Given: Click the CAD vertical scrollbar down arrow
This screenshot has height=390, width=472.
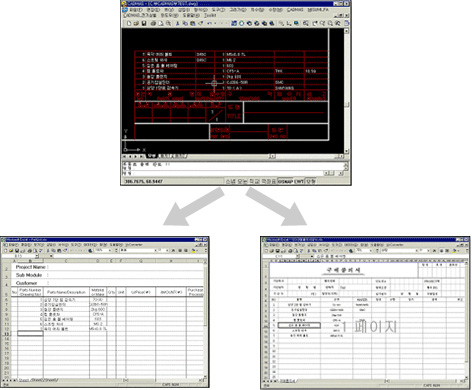Looking at the screenshot, I should pyautogui.click(x=346, y=151).
